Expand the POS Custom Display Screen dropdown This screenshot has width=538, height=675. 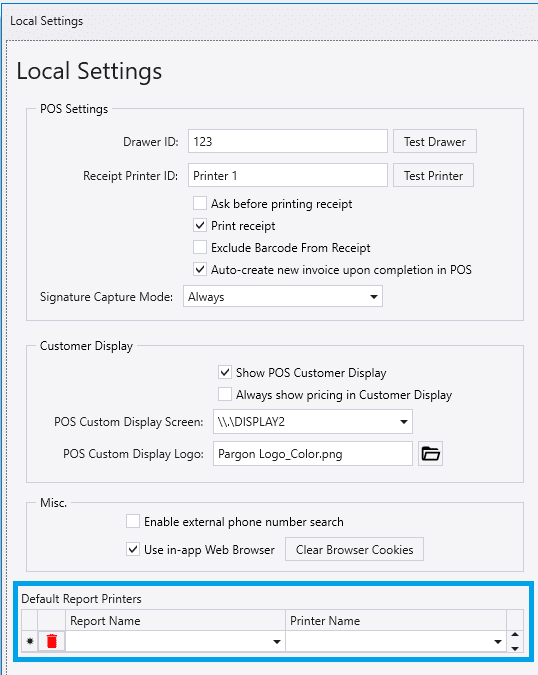[x=313, y=421]
